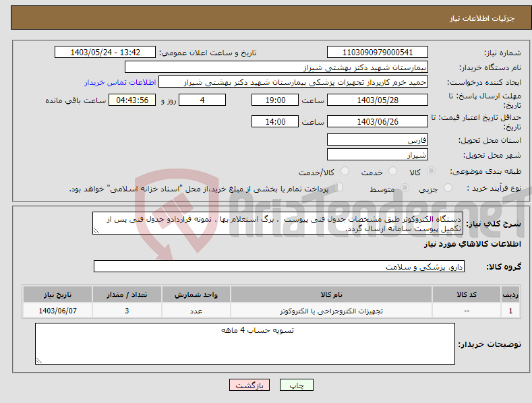Click the بازگشت back button
This screenshot has height=403, width=532.
coord(249,385)
